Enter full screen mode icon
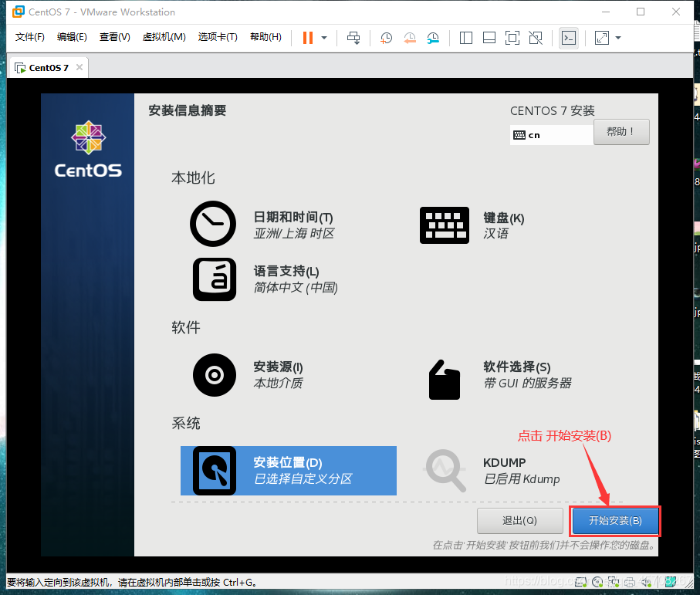 (512, 38)
